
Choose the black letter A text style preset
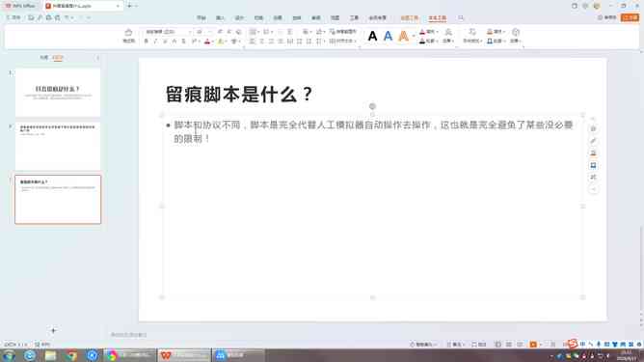tap(372, 37)
